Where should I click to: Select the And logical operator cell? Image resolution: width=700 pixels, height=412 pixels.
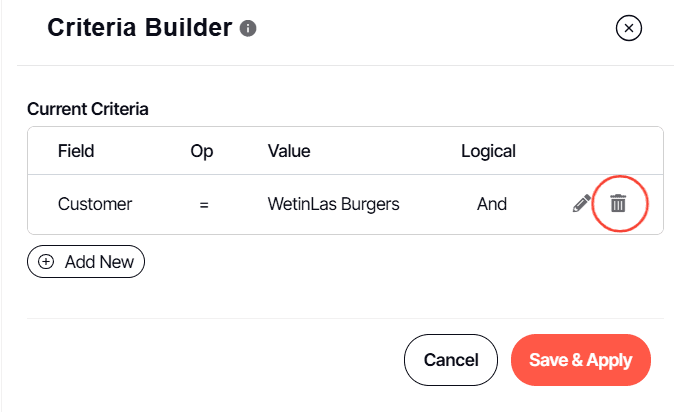[x=492, y=204]
